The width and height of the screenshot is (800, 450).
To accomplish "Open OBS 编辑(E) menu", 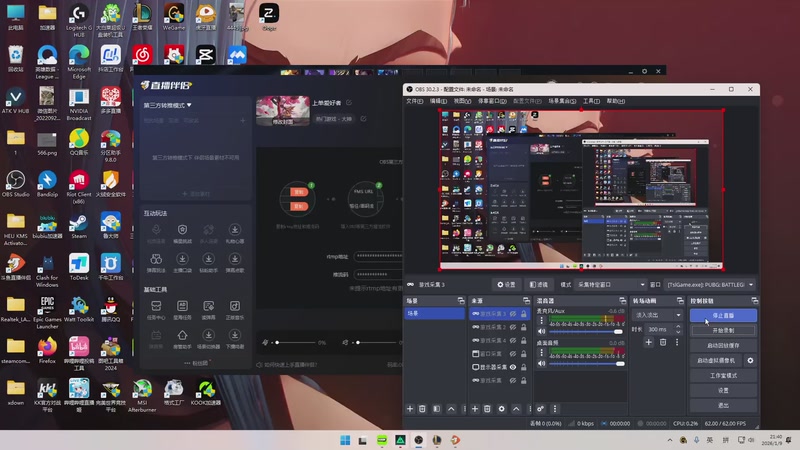I will (438, 101).
